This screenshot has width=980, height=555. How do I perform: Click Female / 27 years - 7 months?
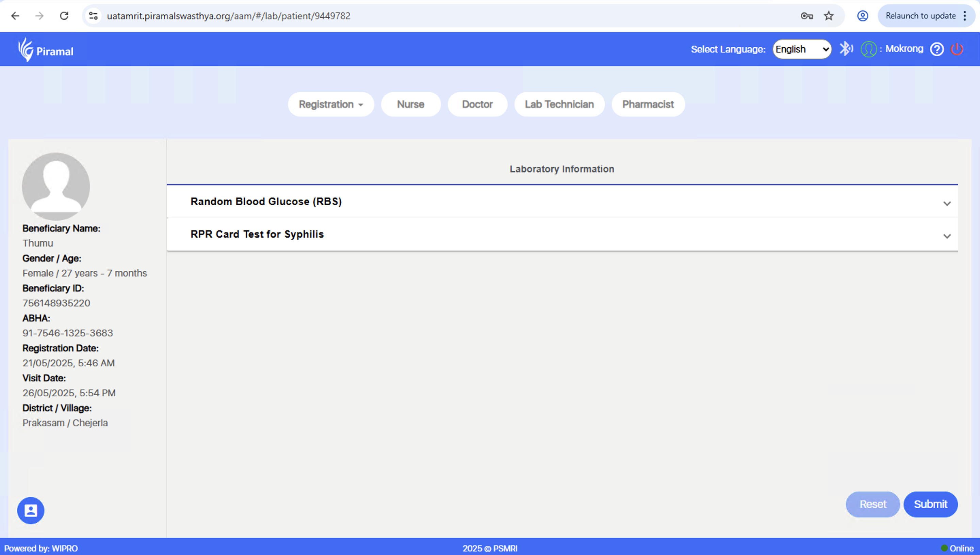tap(84, 273)
